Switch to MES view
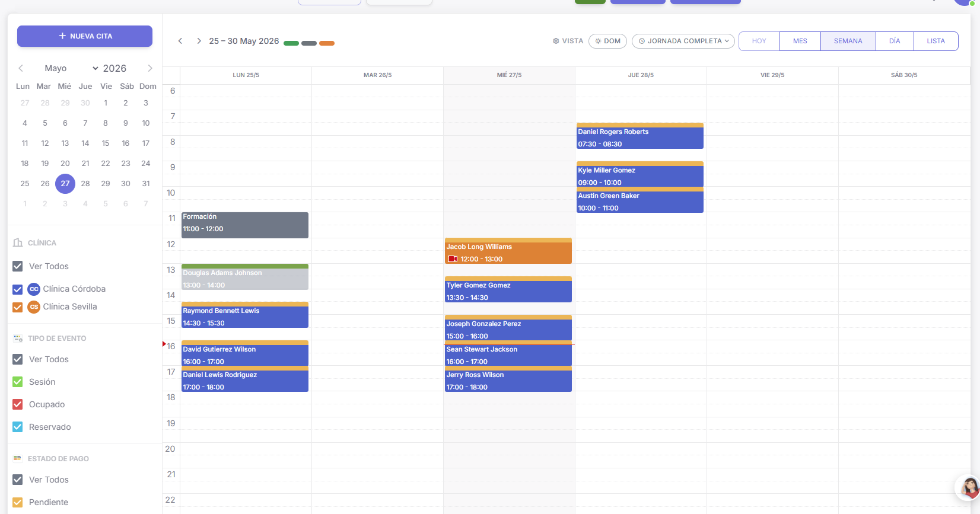Image resolution: width=980 pixels, height=514 pixels. [800, 41]
